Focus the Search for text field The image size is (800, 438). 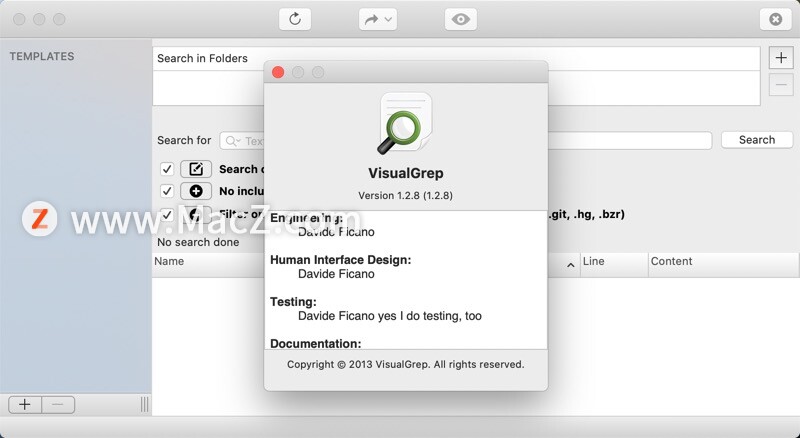(x=465, y=140)
